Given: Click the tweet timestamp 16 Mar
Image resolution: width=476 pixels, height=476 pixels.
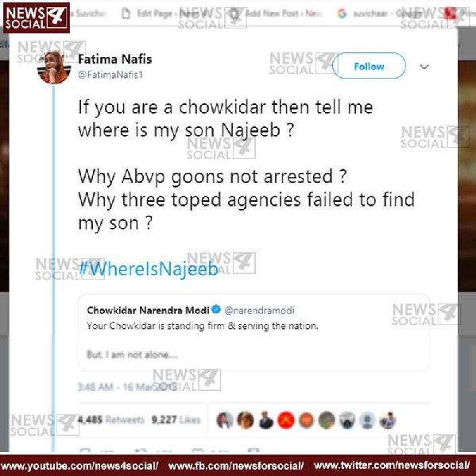Looking at the screenshot, I should [127, 387].
